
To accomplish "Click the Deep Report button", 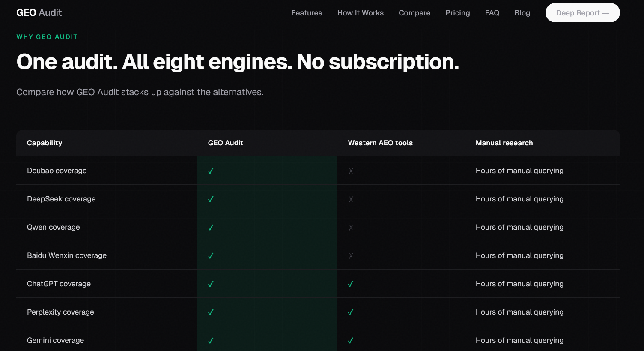I will pos(582,13).
